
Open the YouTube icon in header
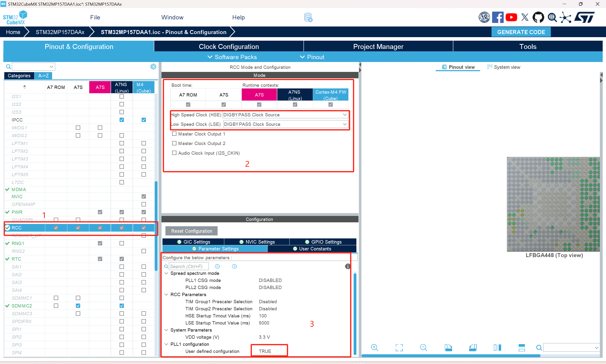pyautogui.click(x=511, y=17)
